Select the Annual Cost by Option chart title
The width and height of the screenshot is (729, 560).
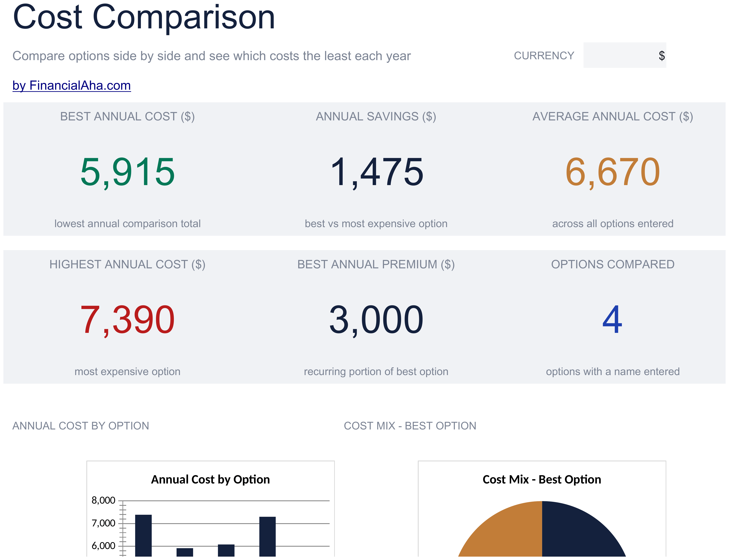pos(211,479)
